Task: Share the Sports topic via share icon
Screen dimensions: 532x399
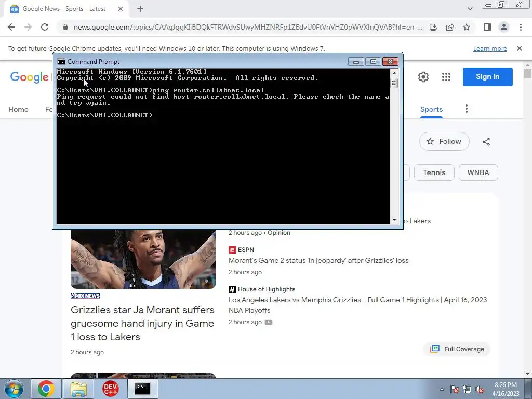Action: click(x=486, y=142)
